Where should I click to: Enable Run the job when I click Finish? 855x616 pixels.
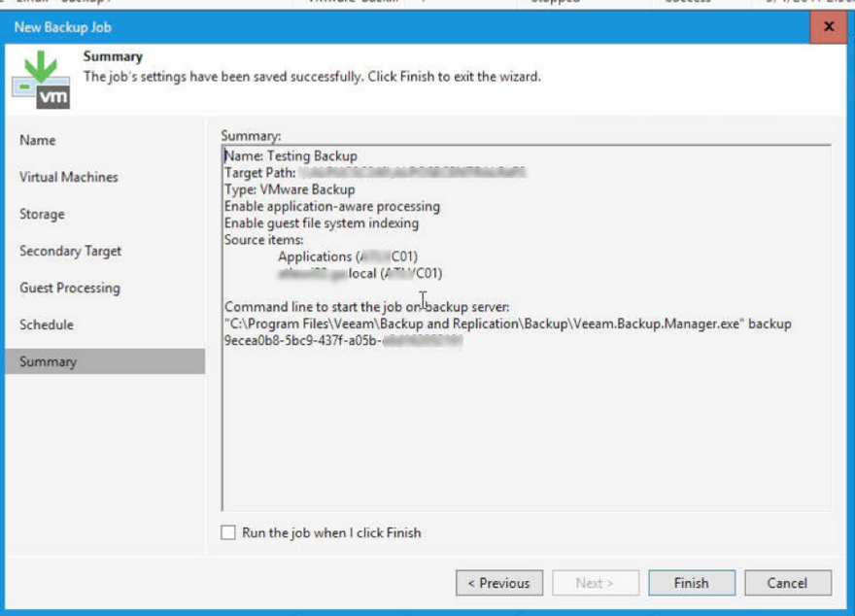click(x=228, y=532)
